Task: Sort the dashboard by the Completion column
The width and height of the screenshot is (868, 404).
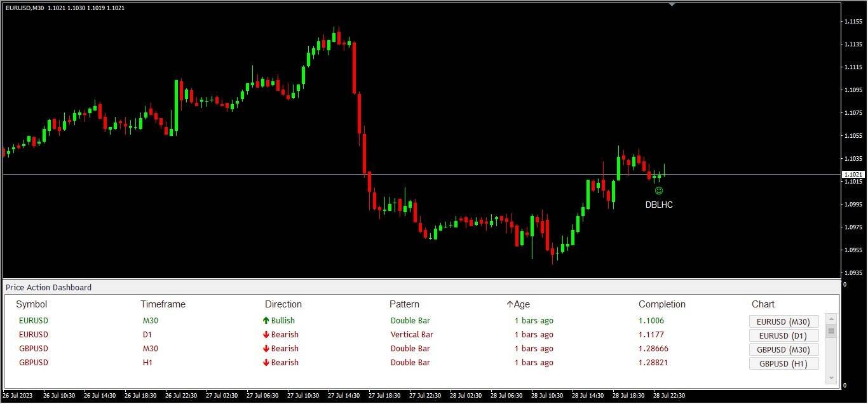Action: pos(662,304)
